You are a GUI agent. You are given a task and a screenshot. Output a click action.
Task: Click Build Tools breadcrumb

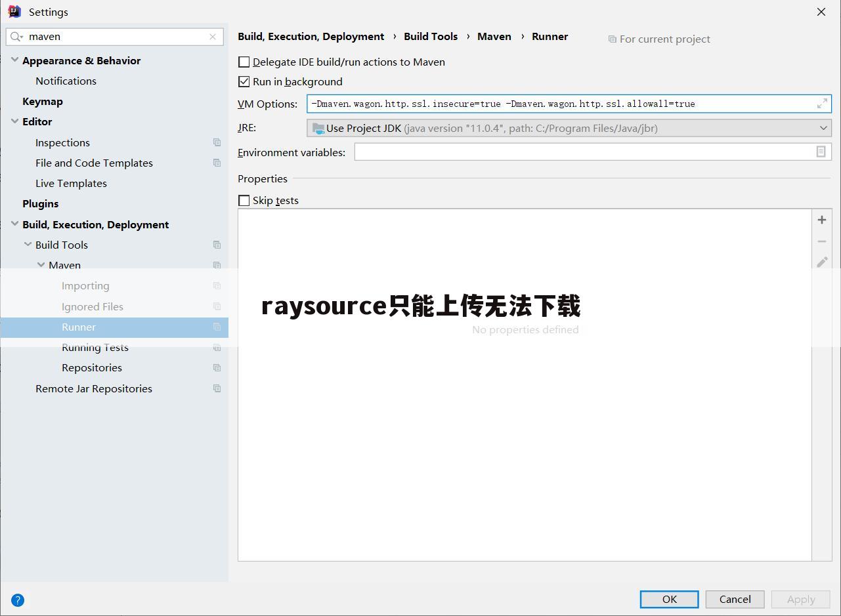pos(431,36)
